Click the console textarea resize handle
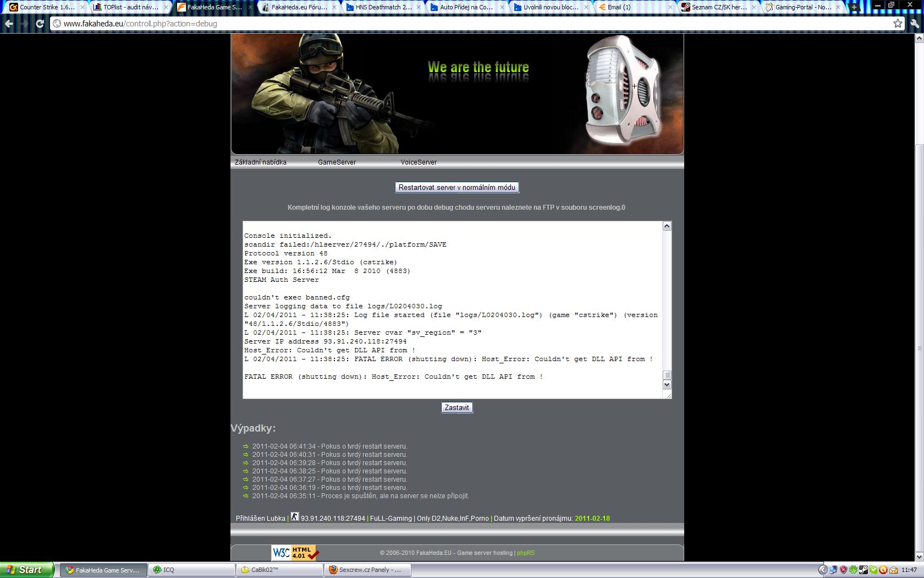This screenshot has height=578, width=924. click(668, 395)
